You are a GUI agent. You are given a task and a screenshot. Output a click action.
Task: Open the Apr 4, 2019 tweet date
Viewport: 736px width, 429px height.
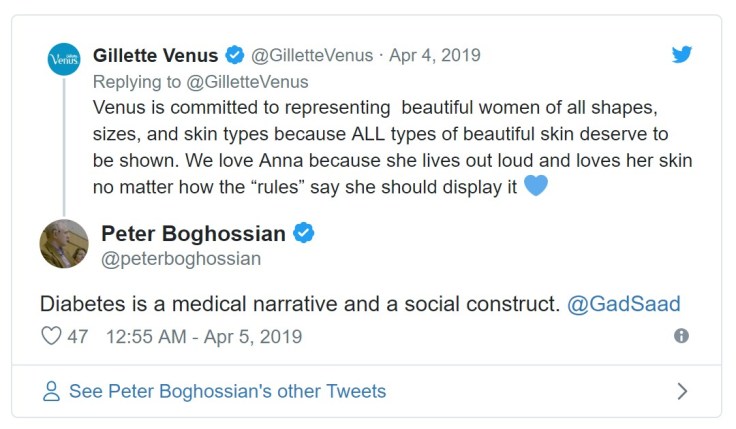click(x=436, y=55)
